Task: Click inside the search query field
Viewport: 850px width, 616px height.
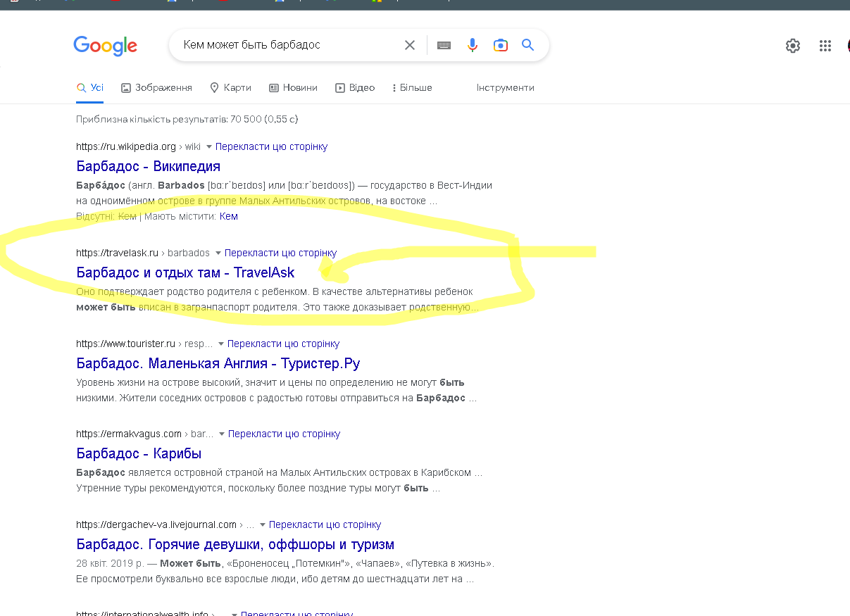Action: click(282, 45)
